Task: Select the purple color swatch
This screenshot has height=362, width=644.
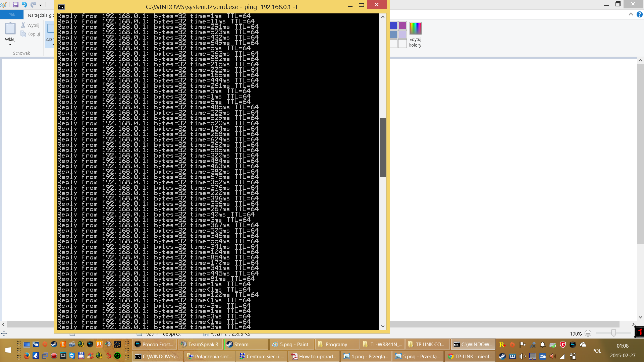Action: coord(402,25)
